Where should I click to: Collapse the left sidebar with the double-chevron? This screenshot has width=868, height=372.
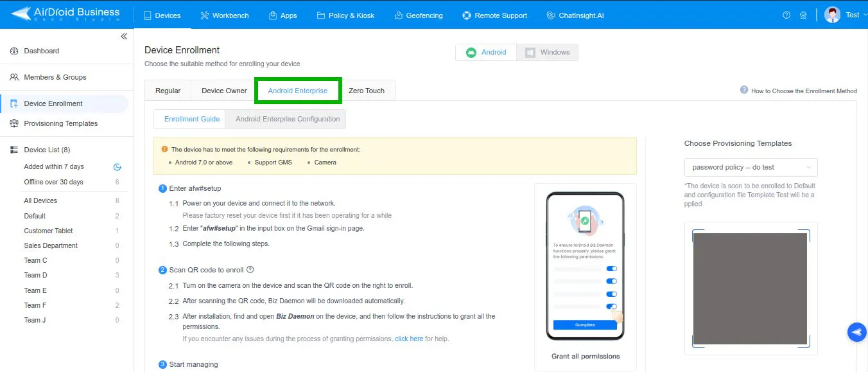(x=124, y=37)
